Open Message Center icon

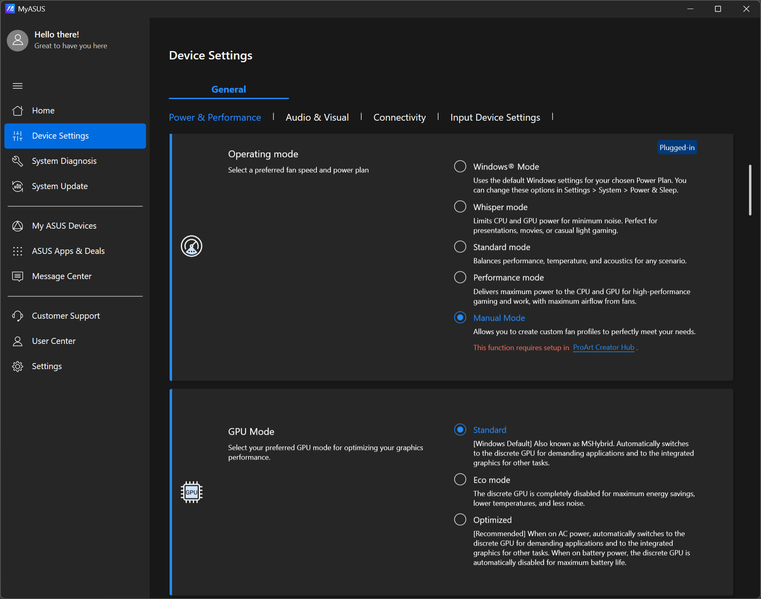coord(17,276)
